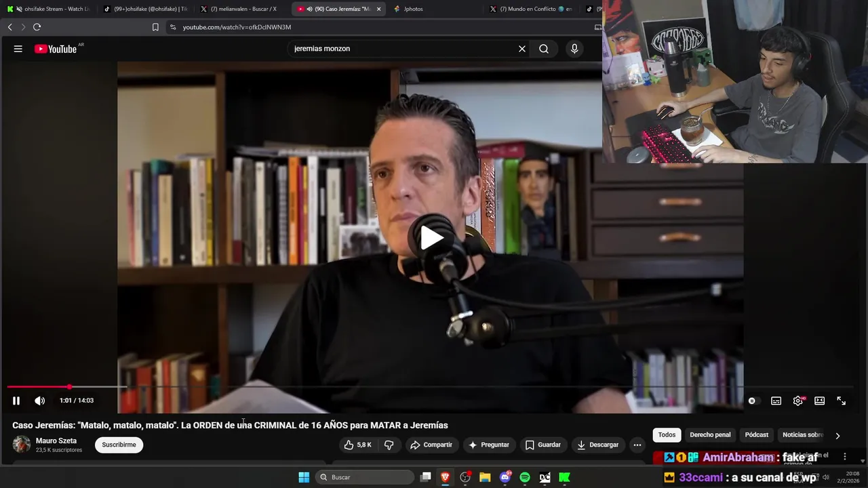Open the Mauro Szeta channel avatar
The image size is (868, 488).
(22, 445)
